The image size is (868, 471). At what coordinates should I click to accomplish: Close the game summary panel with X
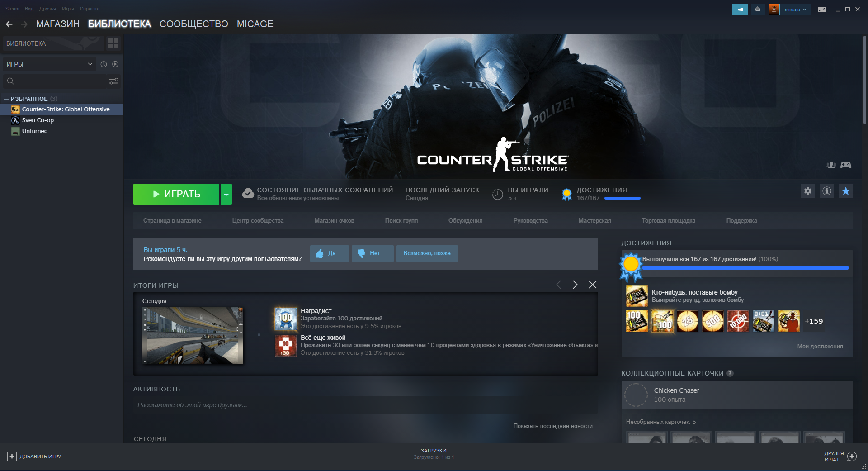tap(593, 285)
